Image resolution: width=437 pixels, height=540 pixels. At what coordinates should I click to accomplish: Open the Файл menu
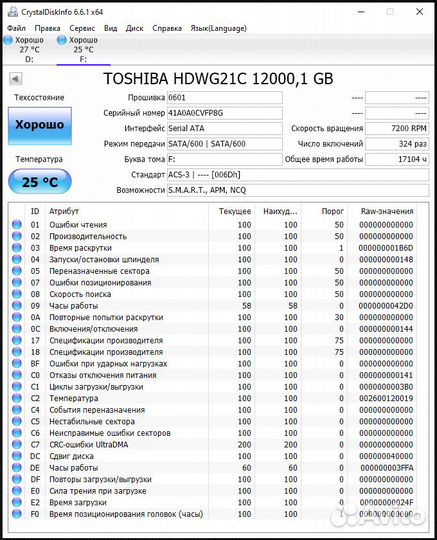tap(16, 28)
